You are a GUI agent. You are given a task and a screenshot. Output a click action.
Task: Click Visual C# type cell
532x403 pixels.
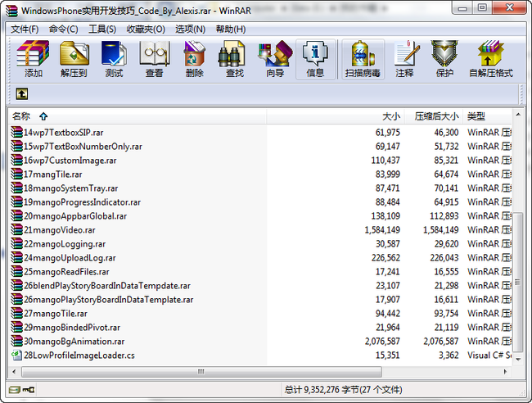[x=489, y=355]
